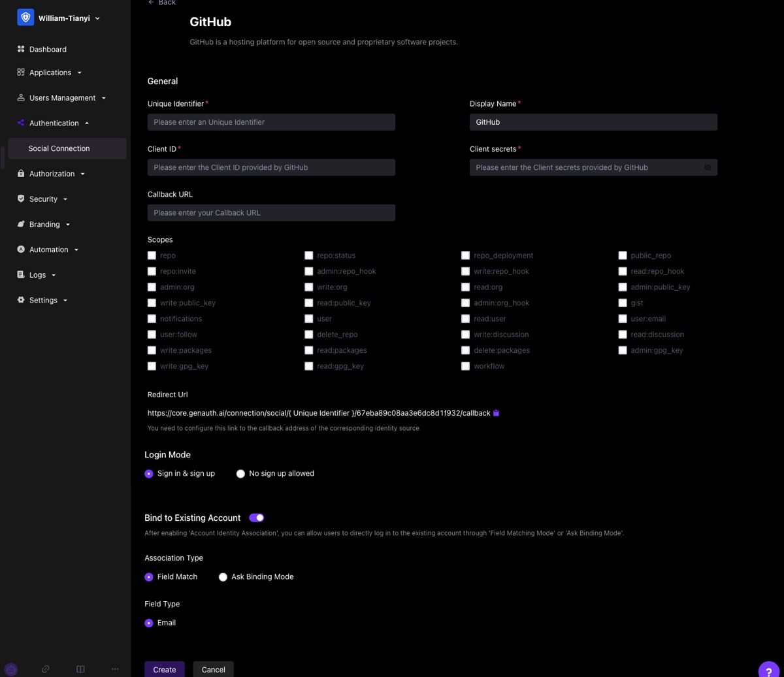The image size is (784, 677).
Task: Enable the write:packages scope checkbox
Action: 152,351
